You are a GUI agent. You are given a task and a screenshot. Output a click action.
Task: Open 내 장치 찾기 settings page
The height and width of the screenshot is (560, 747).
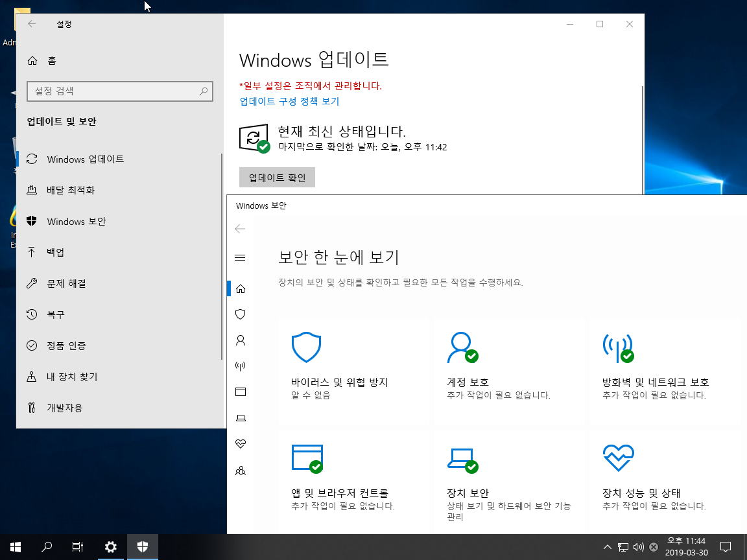click(x=119, y=377)
